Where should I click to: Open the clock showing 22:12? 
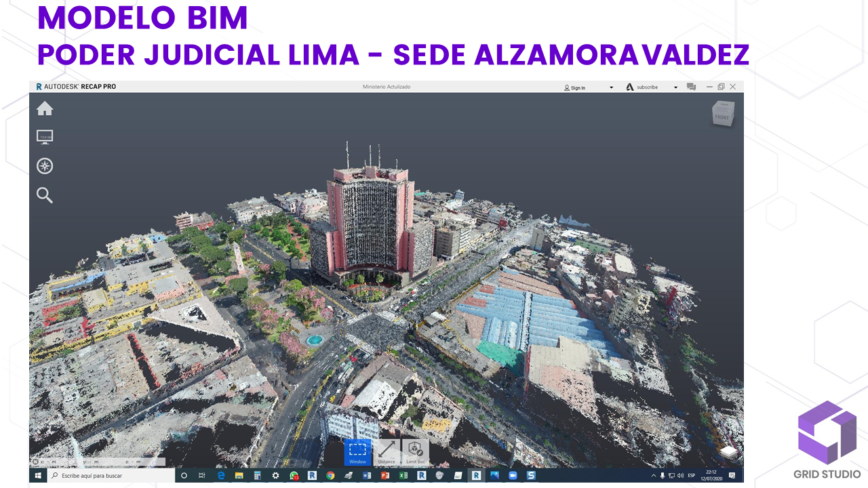tap(711, 476)
